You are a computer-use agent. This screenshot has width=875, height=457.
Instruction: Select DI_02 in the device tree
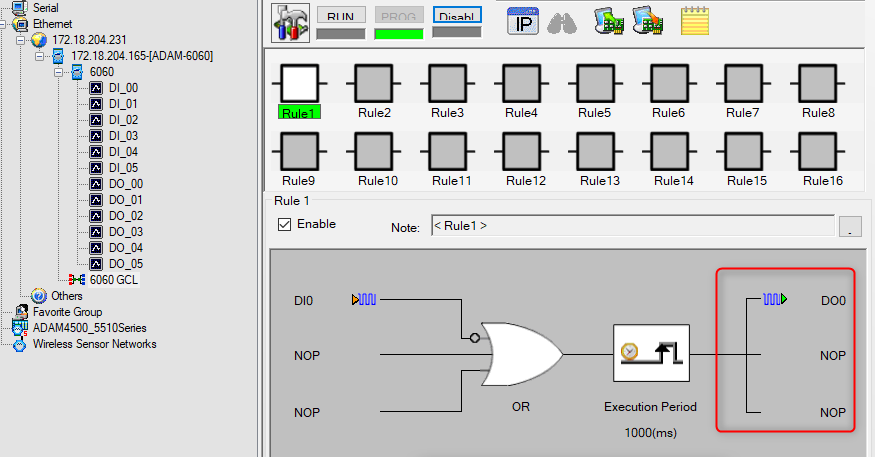[x=123, y=120]
